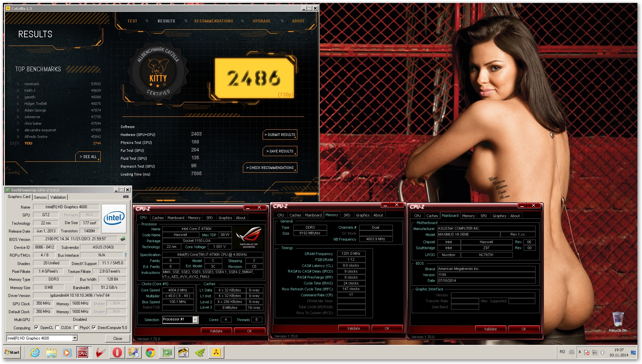
Task: Click the ROG CPU-Z taskbar icon
Action: coord(83,352)
